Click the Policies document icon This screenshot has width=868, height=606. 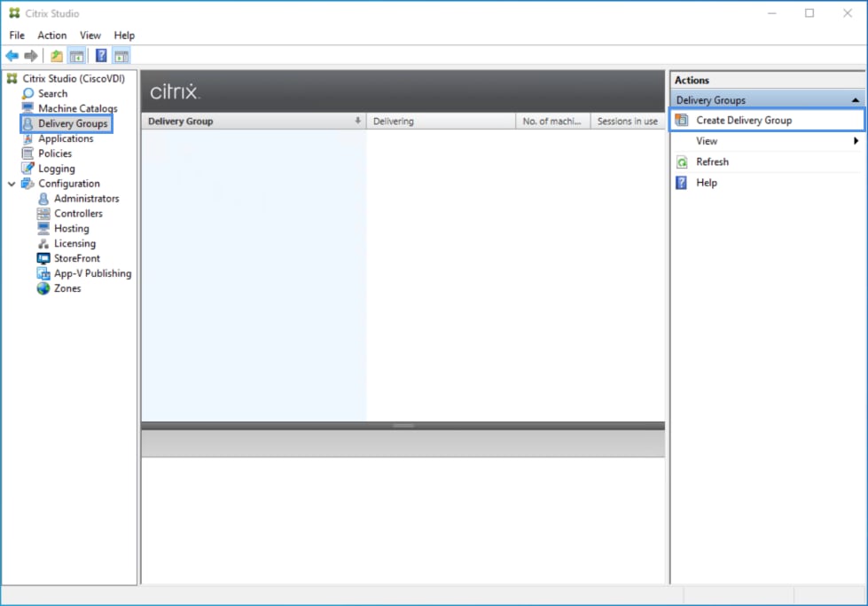click(27, 153)
